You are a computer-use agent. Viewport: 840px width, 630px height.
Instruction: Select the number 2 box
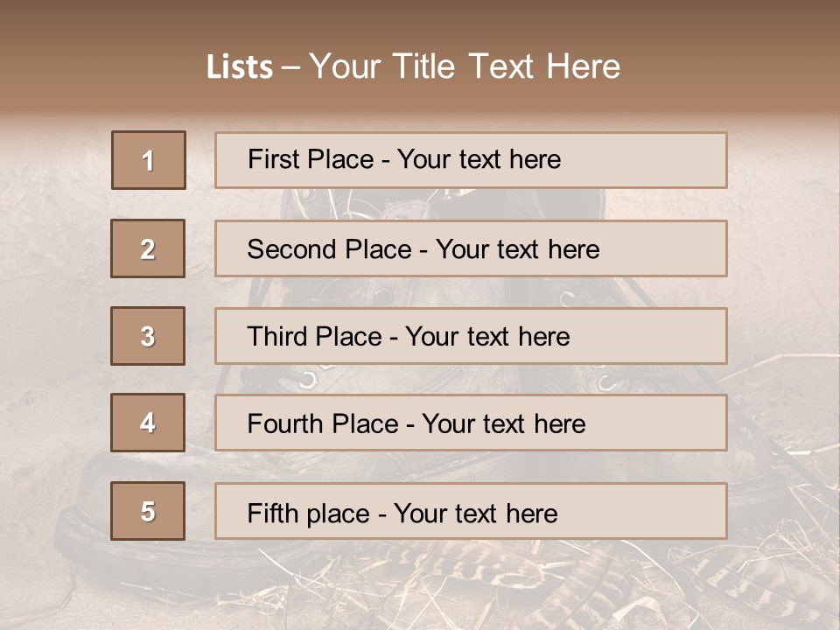click(148, 248)
